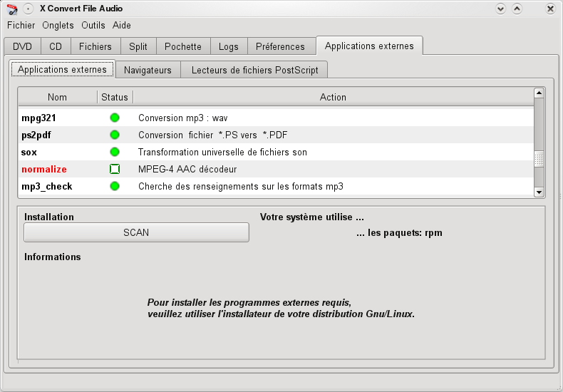Screen dimensions: 563x392
Task: Open the Navigateurs sub-tab
Action: [148, 70]
